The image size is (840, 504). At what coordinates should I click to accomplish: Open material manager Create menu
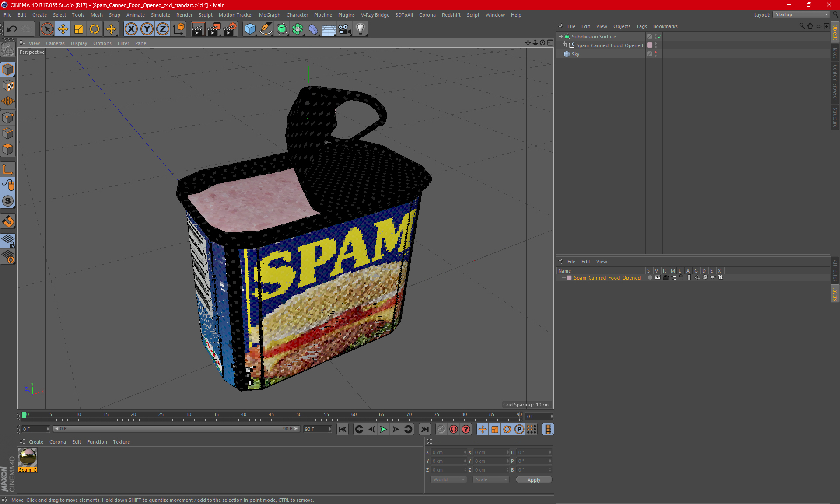[36, 442]
